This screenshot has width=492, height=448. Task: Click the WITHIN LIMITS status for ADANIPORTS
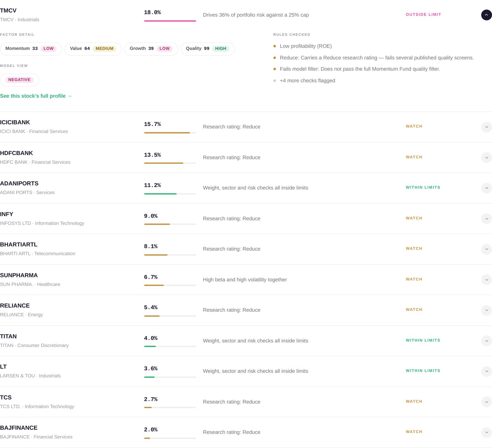(423, 187)
